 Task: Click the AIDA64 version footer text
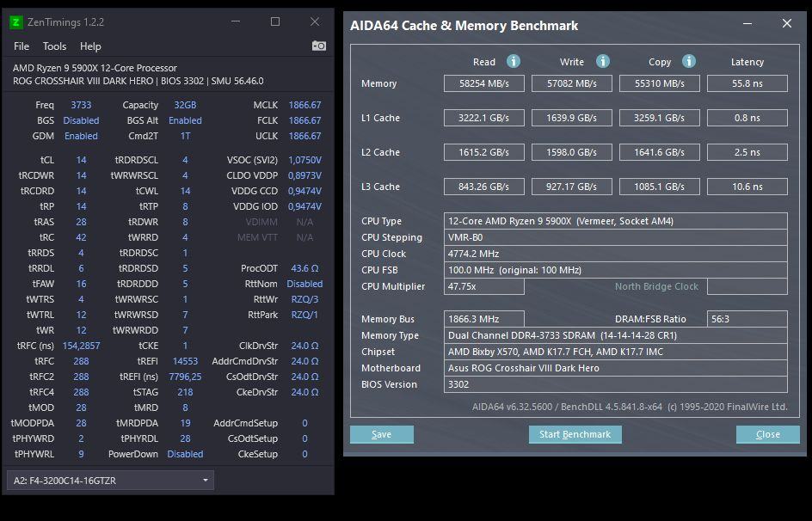point(630,407)
